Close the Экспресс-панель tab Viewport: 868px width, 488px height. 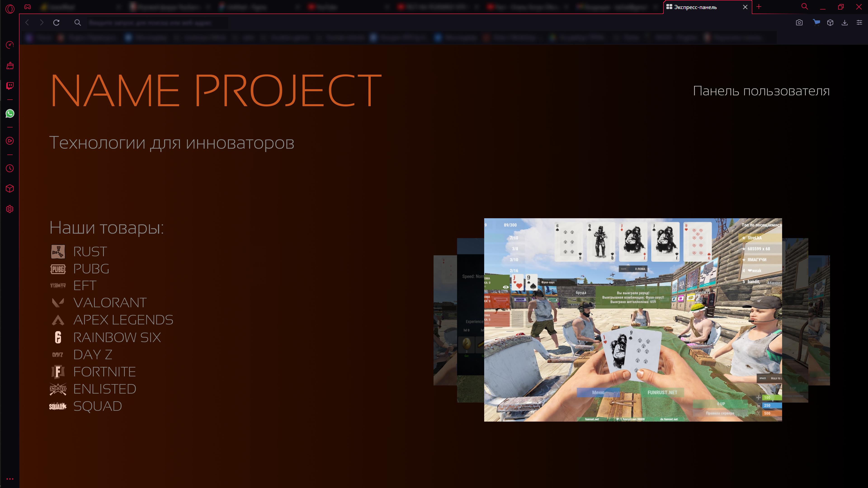click(745, 7)
